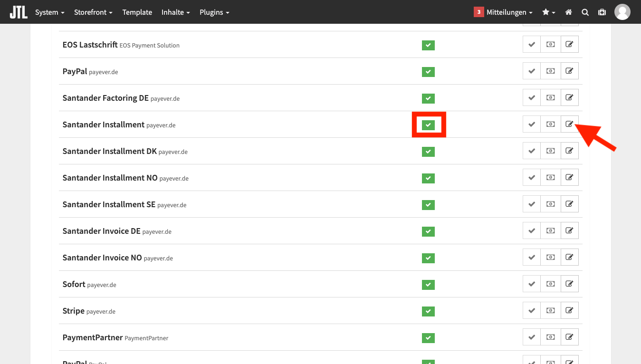Open money icon for PaymentPartner

[550, 337]
